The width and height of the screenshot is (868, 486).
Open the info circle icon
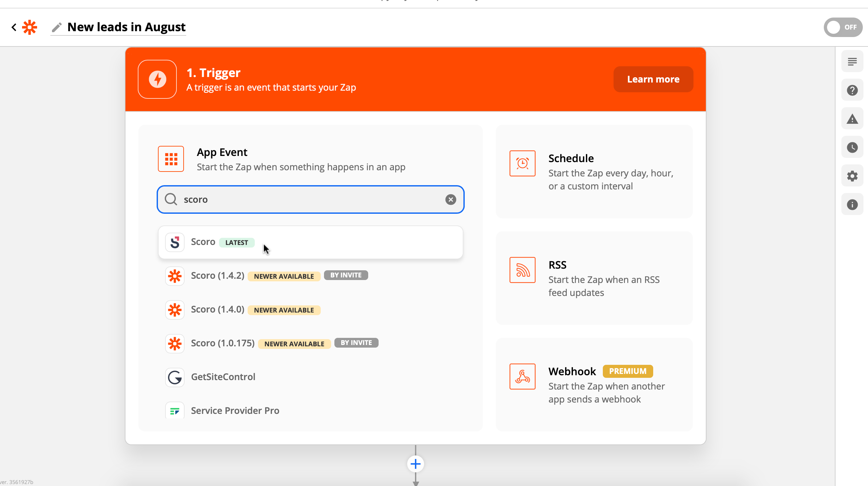852,204
